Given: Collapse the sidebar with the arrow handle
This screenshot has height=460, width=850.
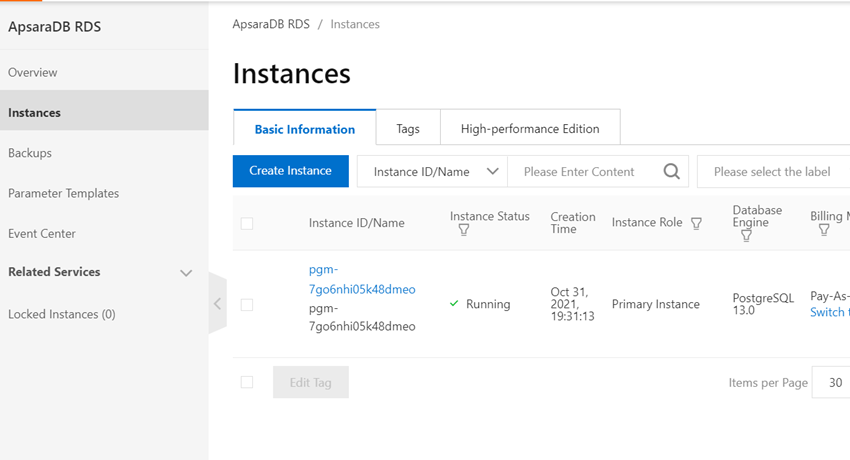Looking at the screenshot, I should (217, 303).
